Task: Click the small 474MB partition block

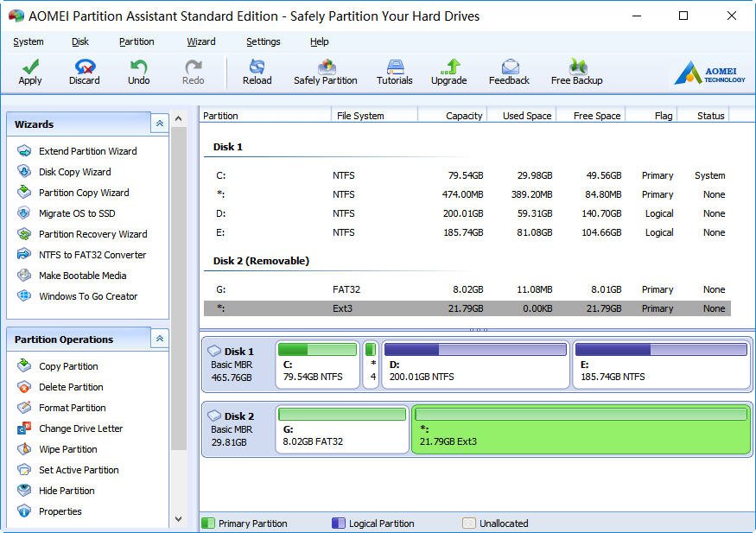Action: click(x=371, y=365)
